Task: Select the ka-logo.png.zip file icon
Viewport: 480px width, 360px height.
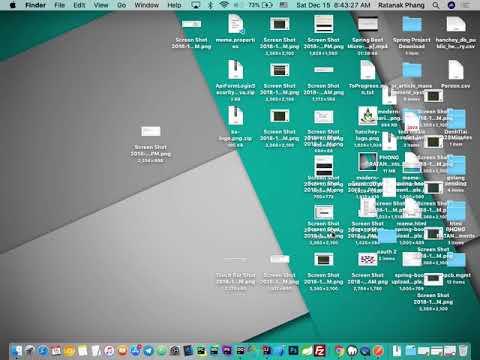Action: click(x=236, y=116)
